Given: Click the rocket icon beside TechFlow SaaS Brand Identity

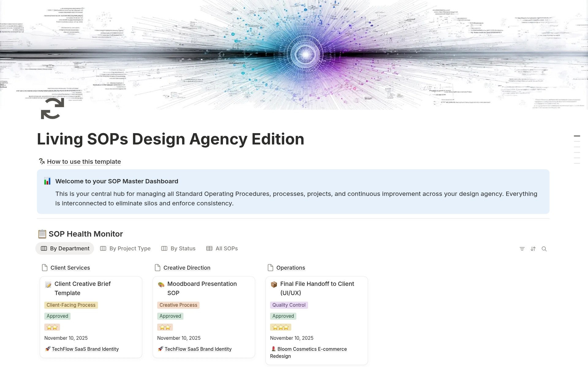Looking at the screenshot, I should [48, 349].
